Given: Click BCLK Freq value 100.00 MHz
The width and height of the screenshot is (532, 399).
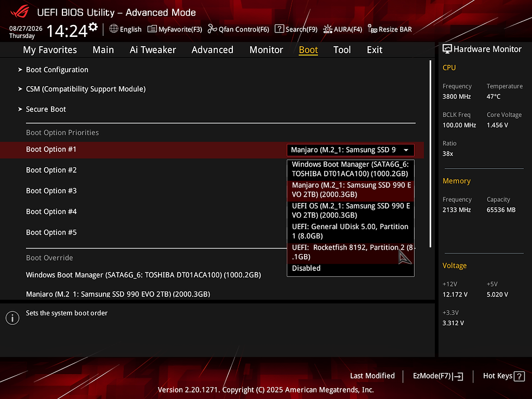Looking at the screenshot, I should click(x=459, y=125).
